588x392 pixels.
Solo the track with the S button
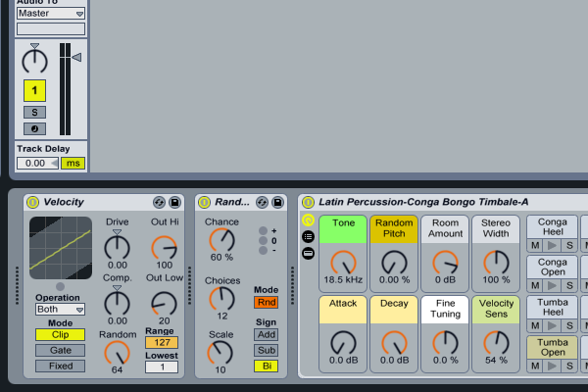tap(34, 113)
